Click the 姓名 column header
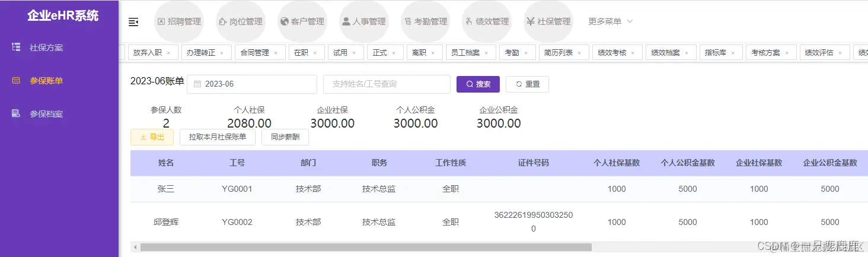The width and height of the screenshot is (868, 257). pyautogui.click(x=166, y=163)
